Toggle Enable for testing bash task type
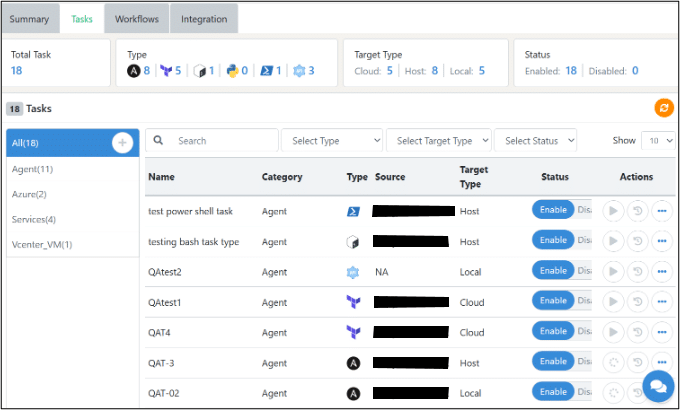This screenshot has height=410, width=680. pyautogui.click(x=553, y=240)
